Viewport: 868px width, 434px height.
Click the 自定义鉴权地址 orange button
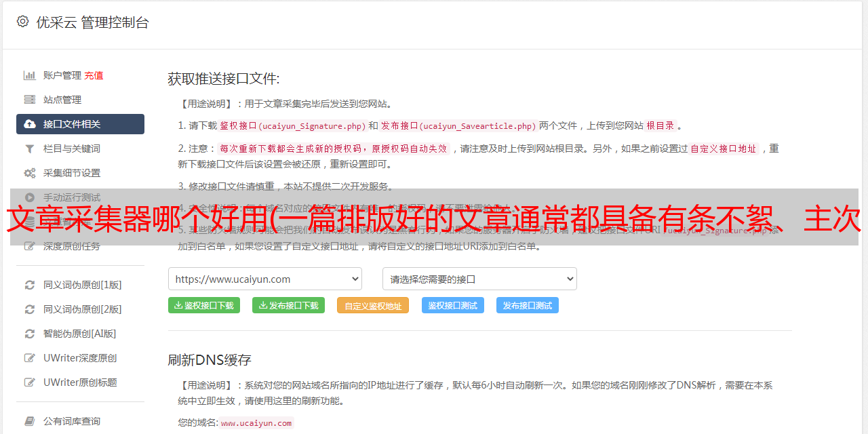(x=373, y=305)
